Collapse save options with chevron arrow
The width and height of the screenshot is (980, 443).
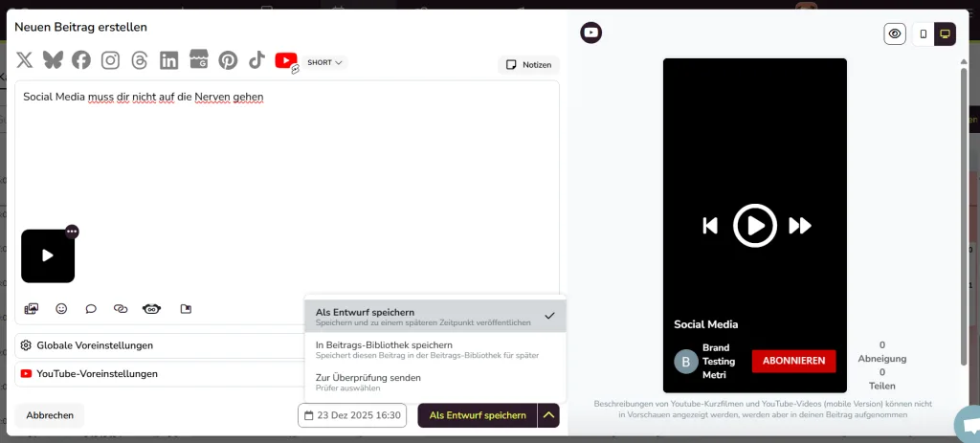point(548,415)
